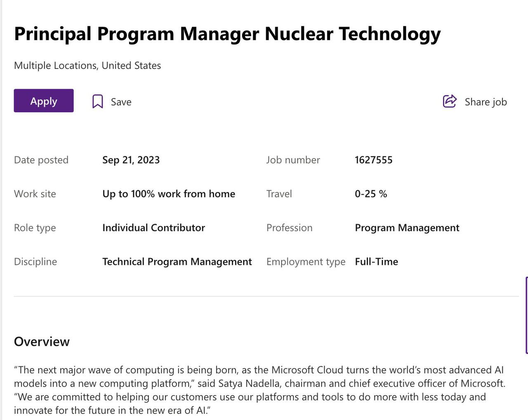Click the job title heading

click(x=227, y=34)
